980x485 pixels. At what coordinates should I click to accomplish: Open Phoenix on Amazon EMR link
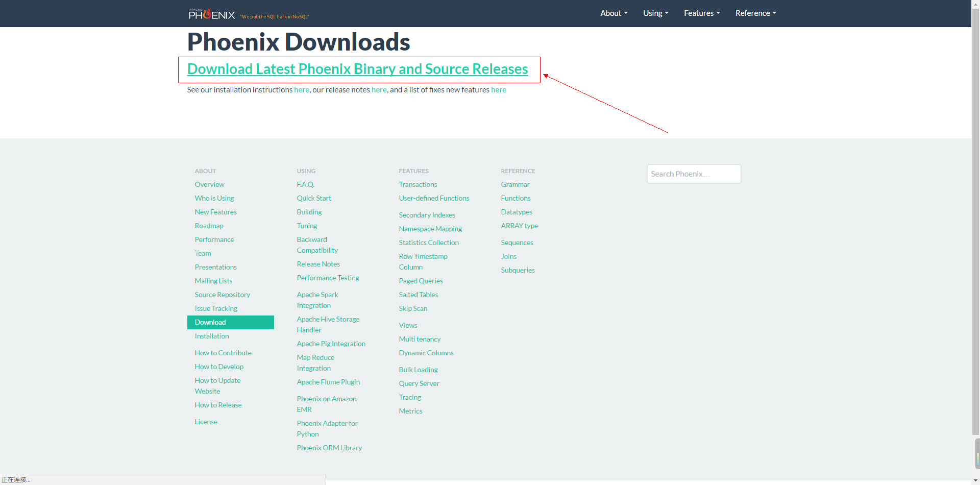(327, 404)
